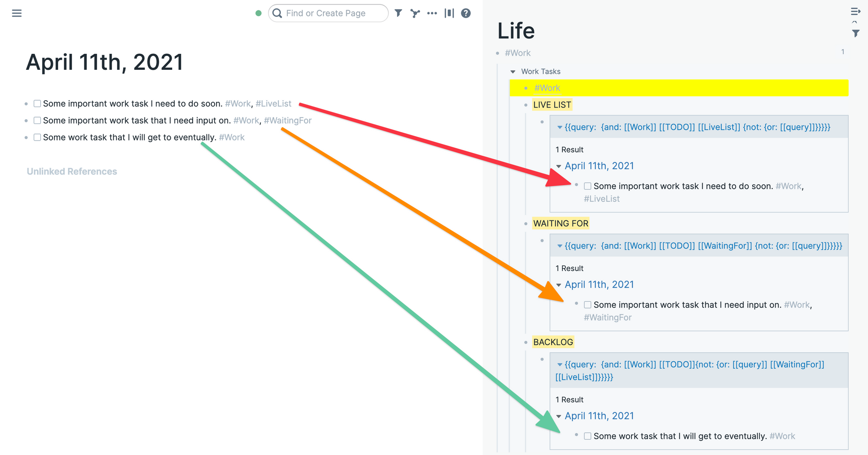Open the #LiveList tag
The image size is (868, 455).
click(x=273, y=103)
